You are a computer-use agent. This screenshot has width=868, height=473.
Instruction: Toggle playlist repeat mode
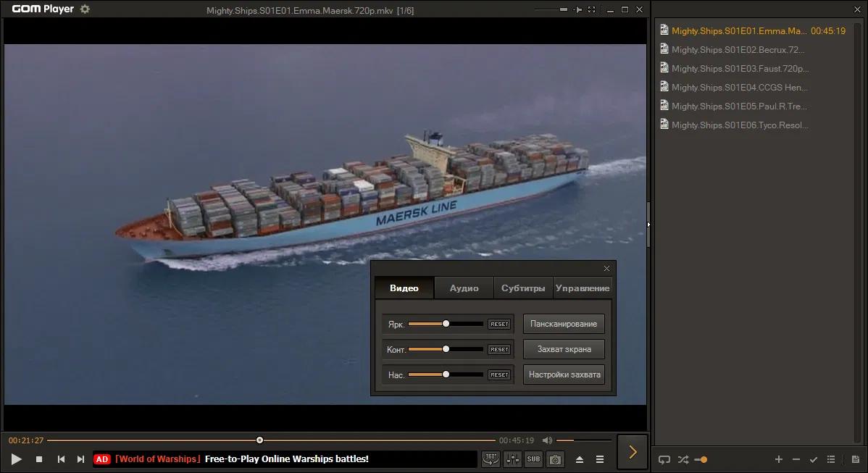(x=664, y=460)
